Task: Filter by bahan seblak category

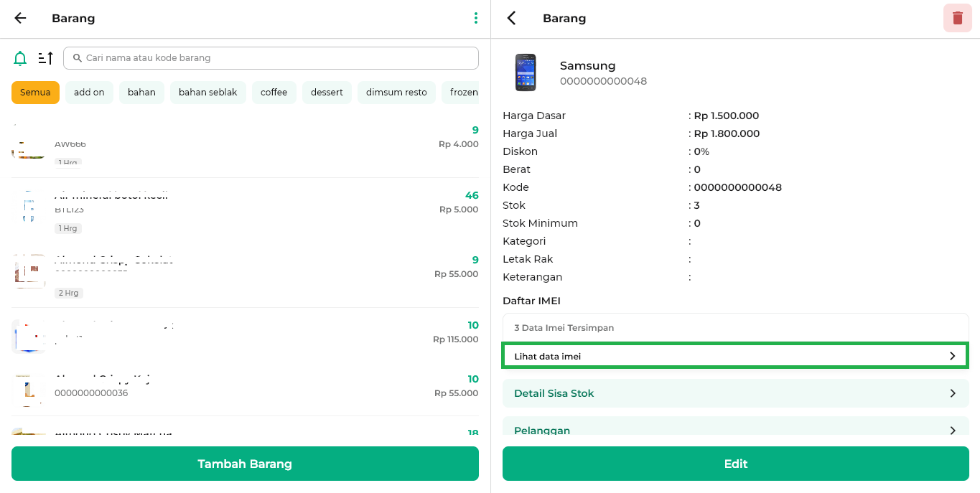Action: [208, 93]
